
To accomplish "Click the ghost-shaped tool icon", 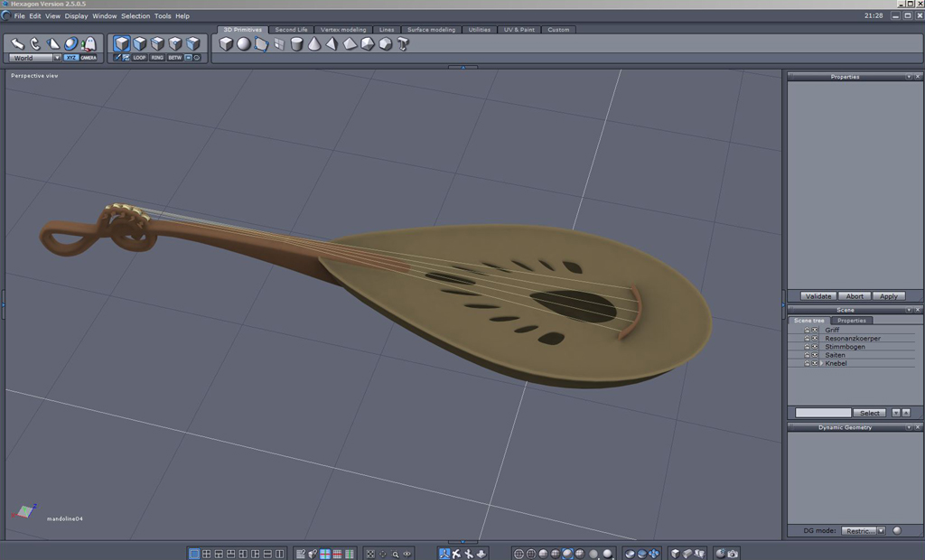I will (89, 43).
